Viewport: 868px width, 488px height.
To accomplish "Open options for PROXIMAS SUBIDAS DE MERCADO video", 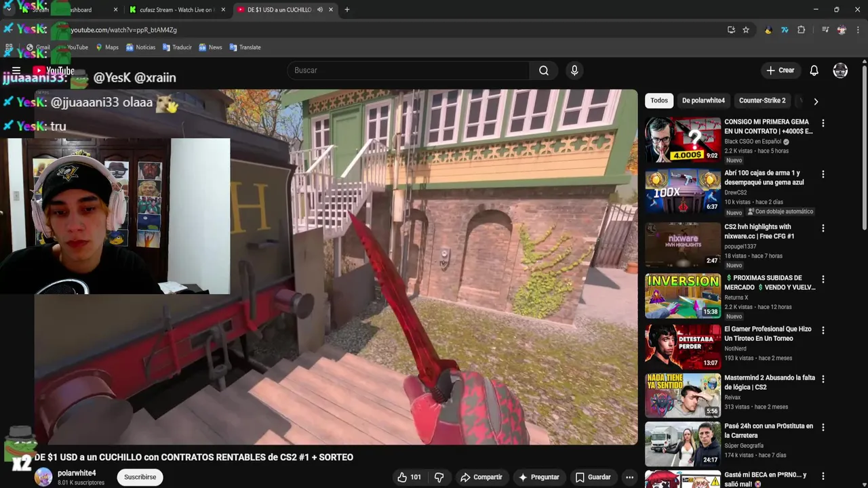I will 823,279.
